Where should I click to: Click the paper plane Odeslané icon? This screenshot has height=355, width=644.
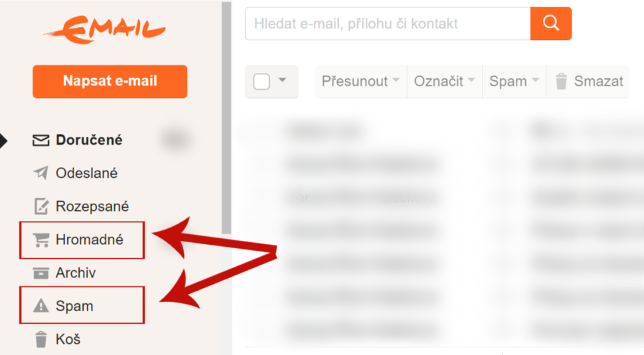click(41, 173)
